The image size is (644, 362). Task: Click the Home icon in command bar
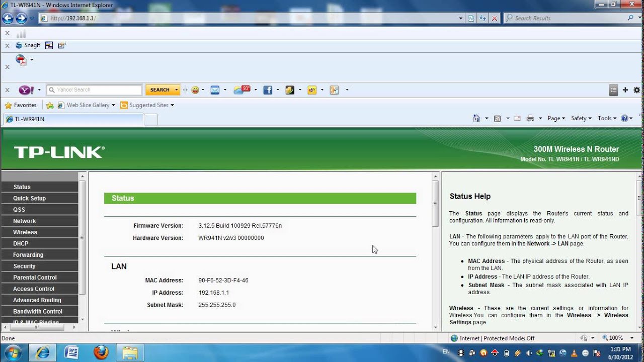(476, 118)
